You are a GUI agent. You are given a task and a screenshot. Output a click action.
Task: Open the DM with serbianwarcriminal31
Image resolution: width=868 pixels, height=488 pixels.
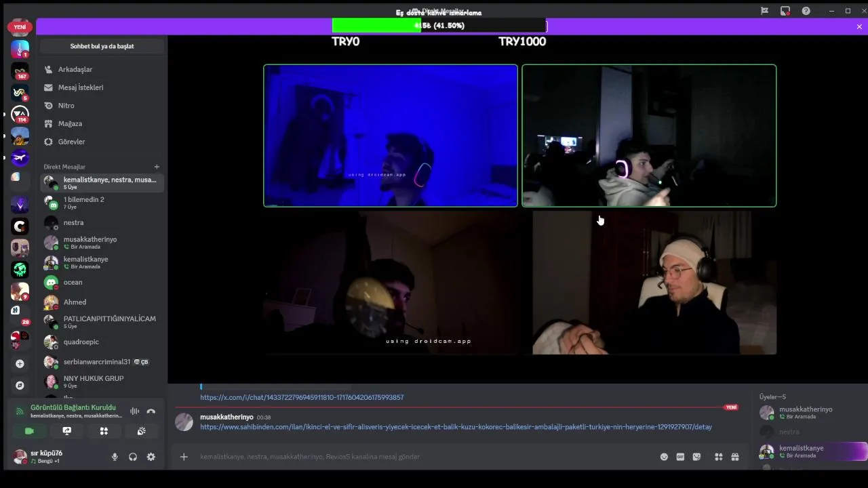(x=102, y=362)
